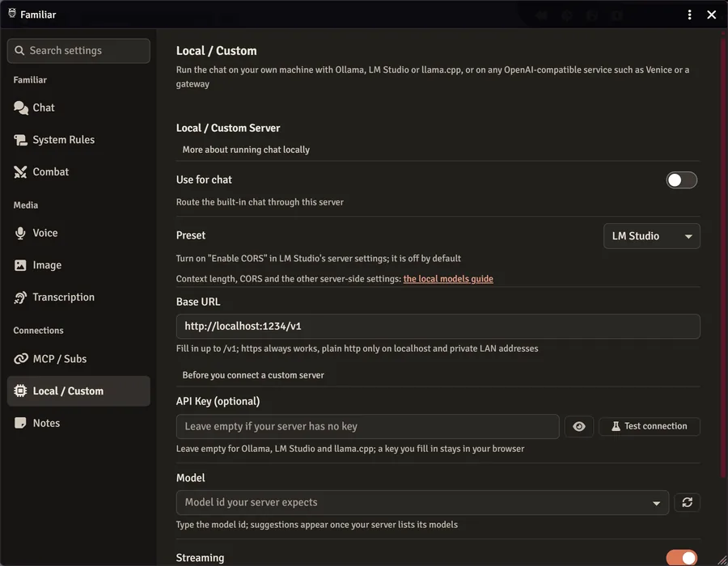
Task: Click 'Fill in up to /v1' hint text
Action: pyautogui.click(x=357, y=348)
